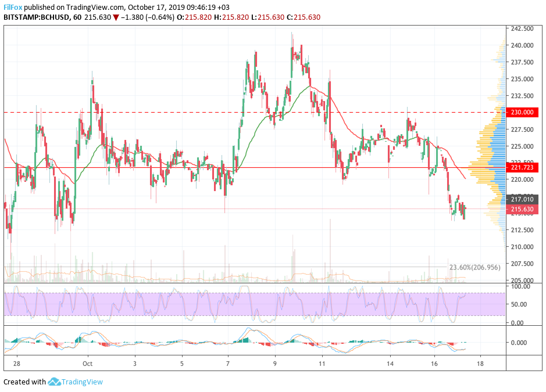The image size is (546, 392).
Task: Click the date label 9
Action: tap(274, 364)
